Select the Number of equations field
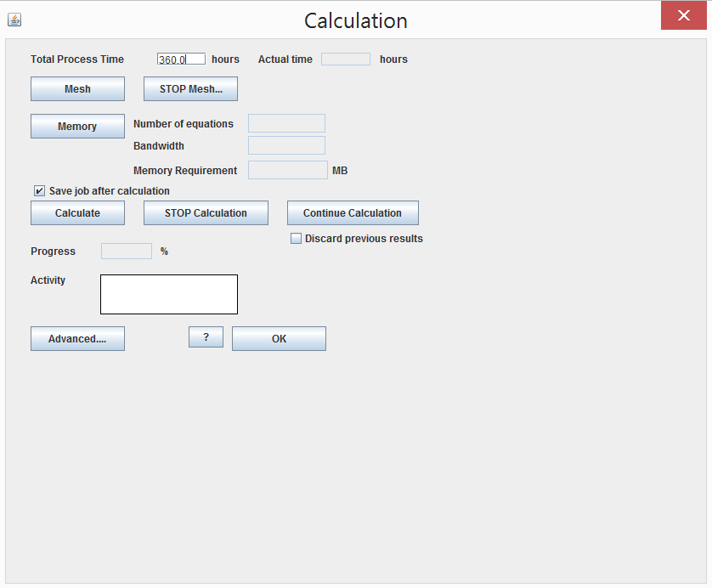The height and width of the screenshot is (588, 712). [286, 124]
